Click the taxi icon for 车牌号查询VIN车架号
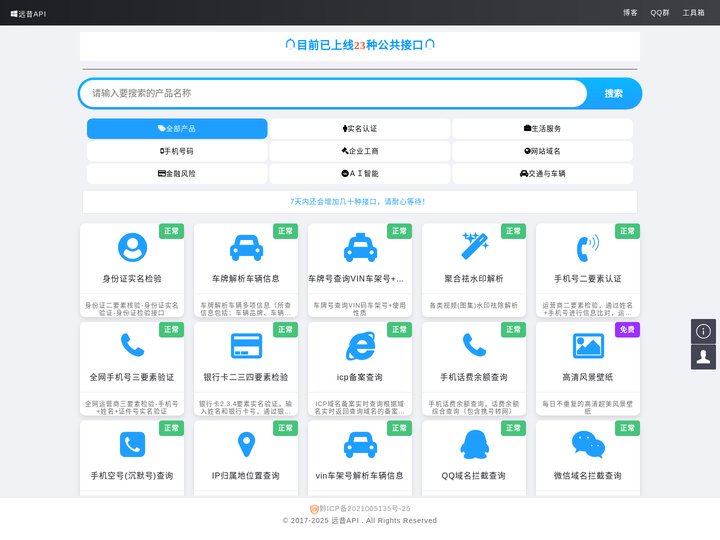The height and width of the screenshot is (540, 720). (360, 248)
